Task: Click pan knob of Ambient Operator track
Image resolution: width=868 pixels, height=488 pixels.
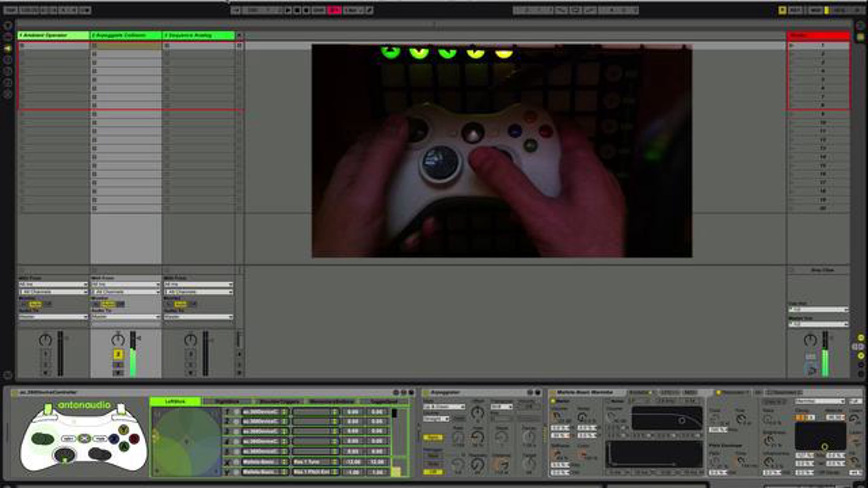Action: tap(46, 340)
